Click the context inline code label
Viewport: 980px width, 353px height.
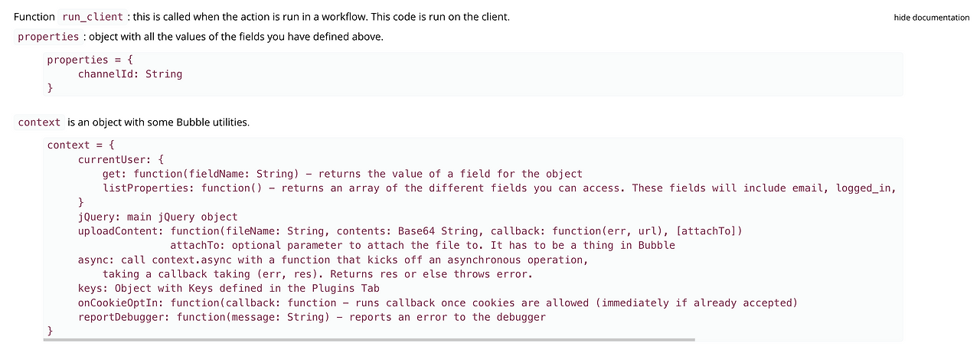click(x=39, y=123)
